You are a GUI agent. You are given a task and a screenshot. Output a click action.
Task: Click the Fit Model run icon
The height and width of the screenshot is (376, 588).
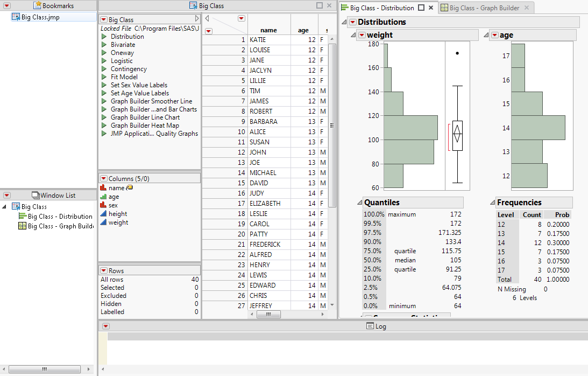tap(104, 77)
